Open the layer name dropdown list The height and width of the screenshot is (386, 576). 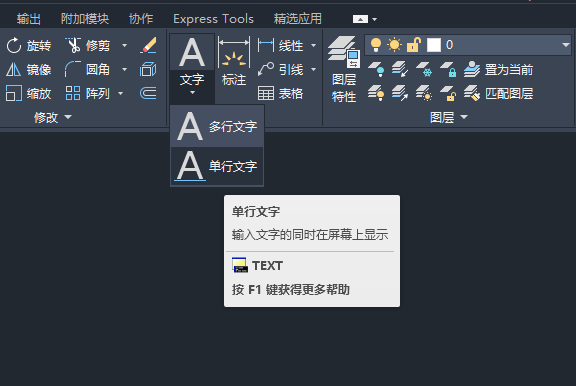(x=565, y=45)
